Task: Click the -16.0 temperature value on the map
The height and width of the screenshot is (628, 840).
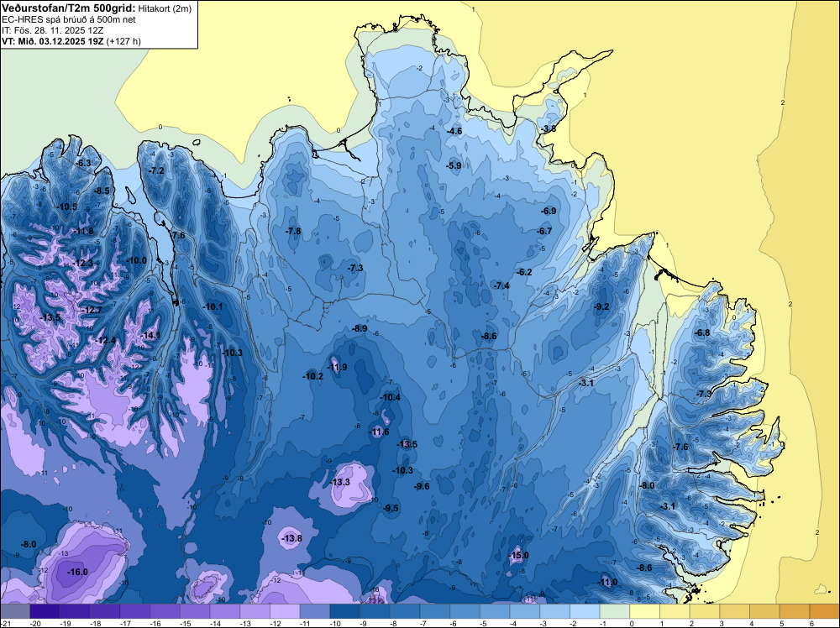Action: (77, 572)
